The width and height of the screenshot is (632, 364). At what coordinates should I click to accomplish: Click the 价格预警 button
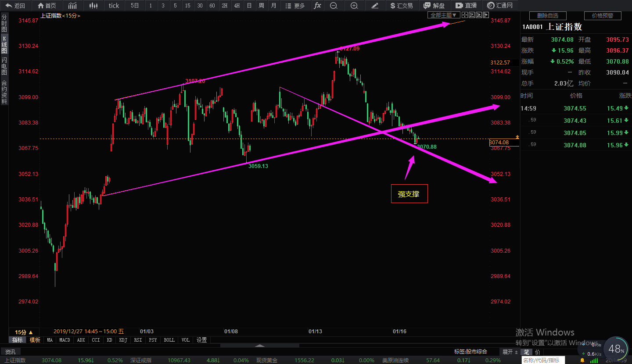click(602, 16)
